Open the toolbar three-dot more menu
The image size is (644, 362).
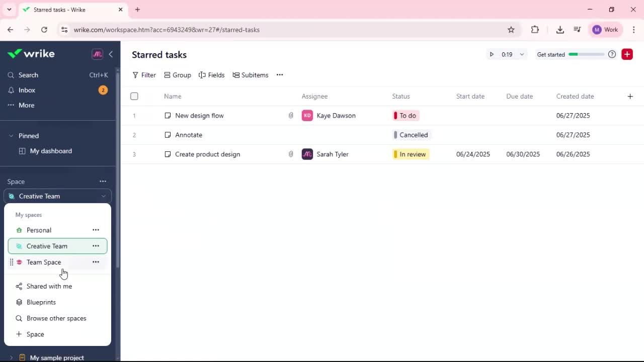pyautogui.click(x=280, y=75)
